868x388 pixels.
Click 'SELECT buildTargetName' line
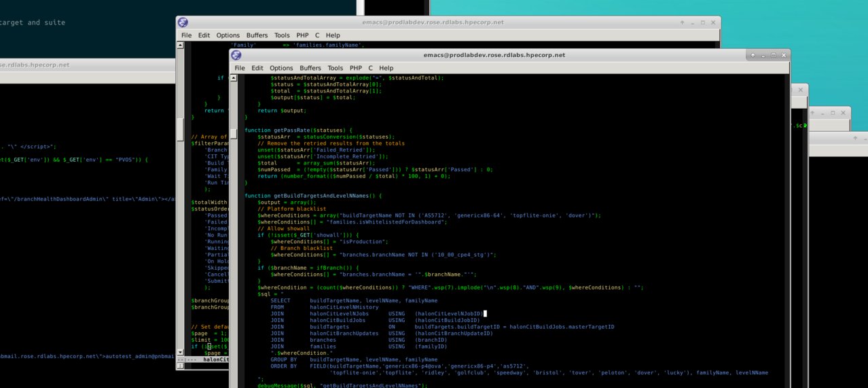(x=354, y=300)
